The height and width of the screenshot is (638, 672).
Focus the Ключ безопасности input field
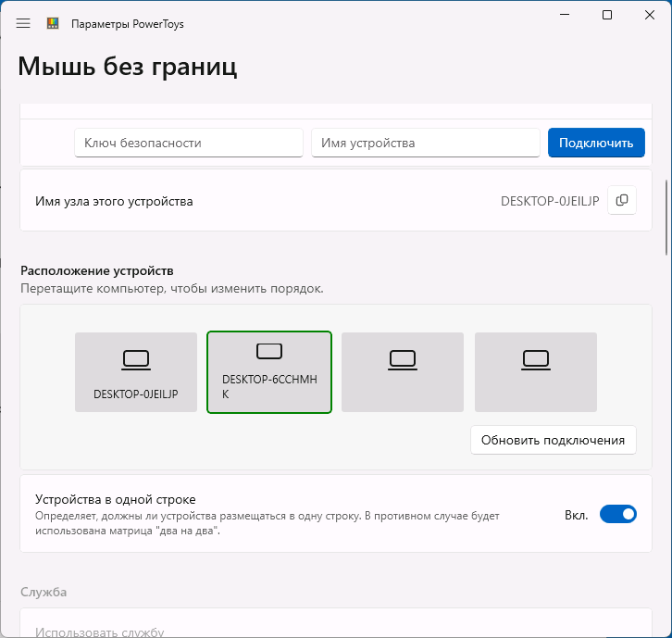pyautogui.click(x=189, y=143)
